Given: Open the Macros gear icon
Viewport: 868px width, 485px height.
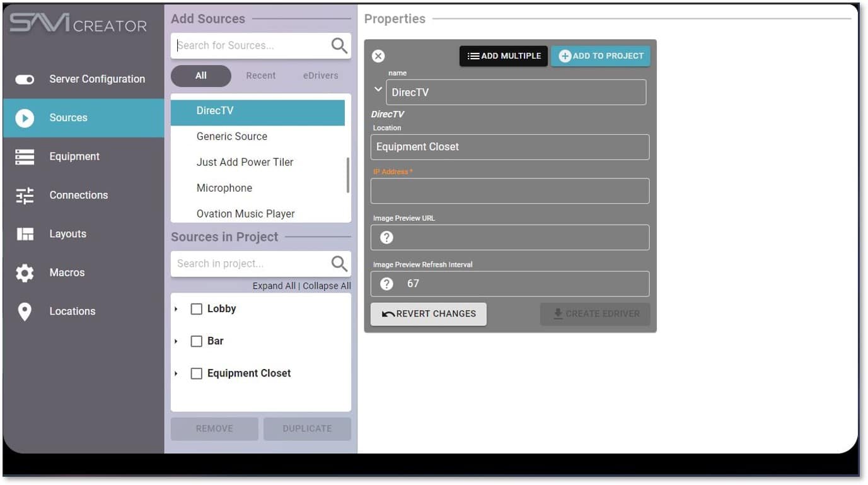Looking at the screenshot, I should [24, 272].
